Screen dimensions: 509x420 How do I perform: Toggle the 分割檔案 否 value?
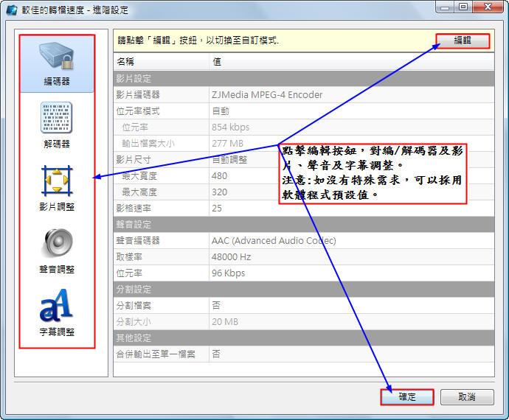pyautogui.click(x=216, y=305)
